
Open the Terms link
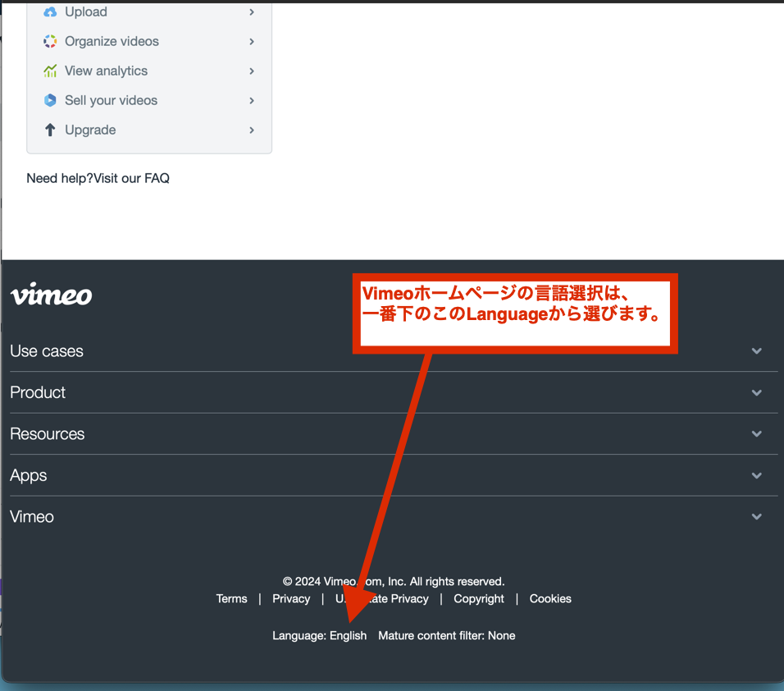pos(231,599)
